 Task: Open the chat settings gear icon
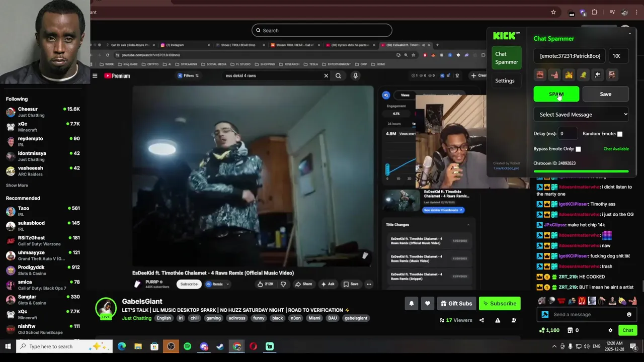(610, 330)
